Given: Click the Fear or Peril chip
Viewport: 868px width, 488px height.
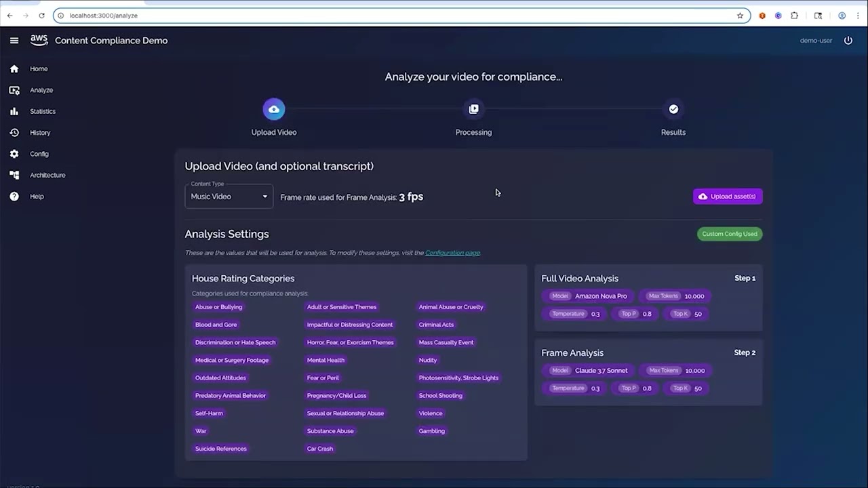Looking at the screenshot, I should click(323, 378).
